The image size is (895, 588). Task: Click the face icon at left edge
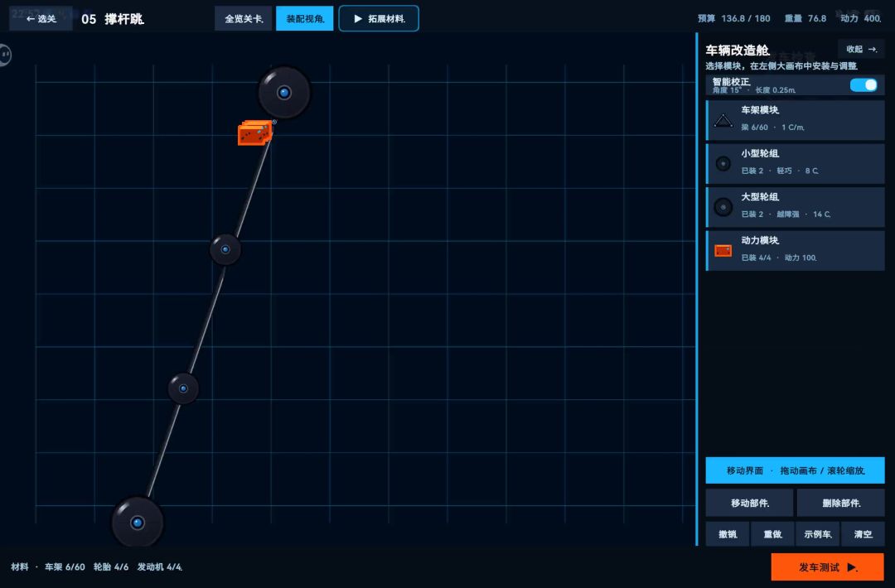pos(5,55)
